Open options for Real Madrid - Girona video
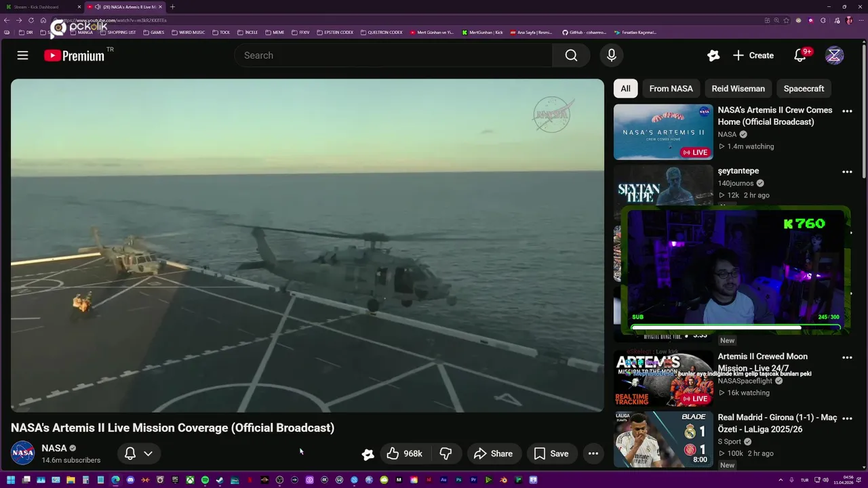Image resolution: width=868 pixels, height=488 pixels. click(847, 418)
